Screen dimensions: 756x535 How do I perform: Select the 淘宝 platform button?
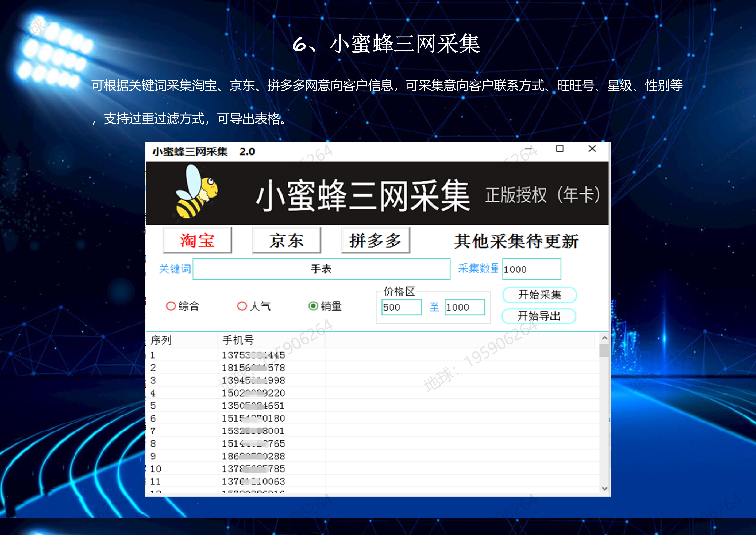click(x=197, y=240)
